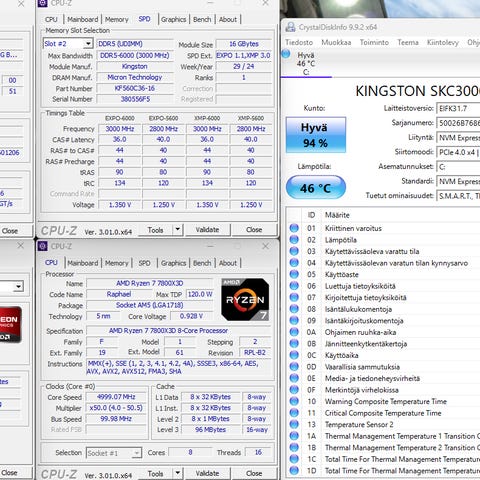This screenshot has width=480, height=480.
Task: Click status orb for 0F Merkintöjä virhelokissa
Action: point(294,390)
